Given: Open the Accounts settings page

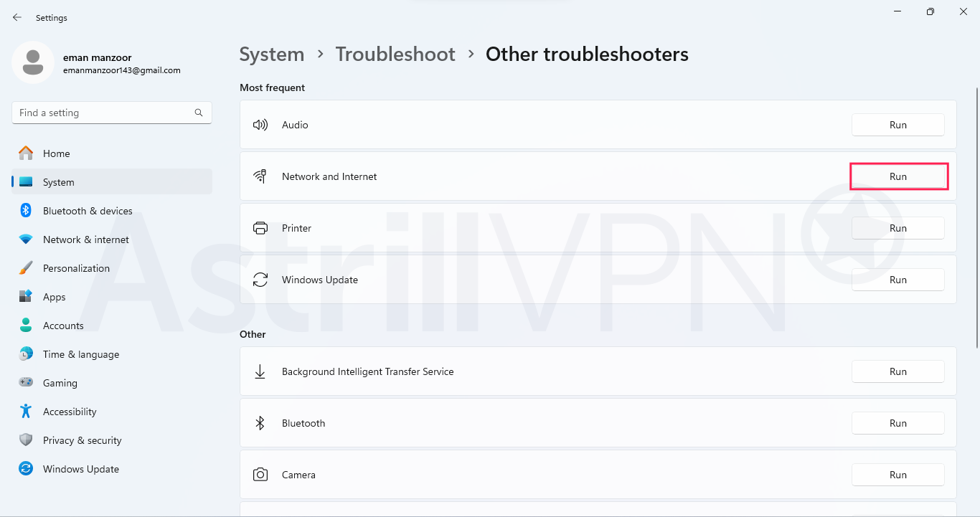Looking at the screenshot, I should click(112, 326).
